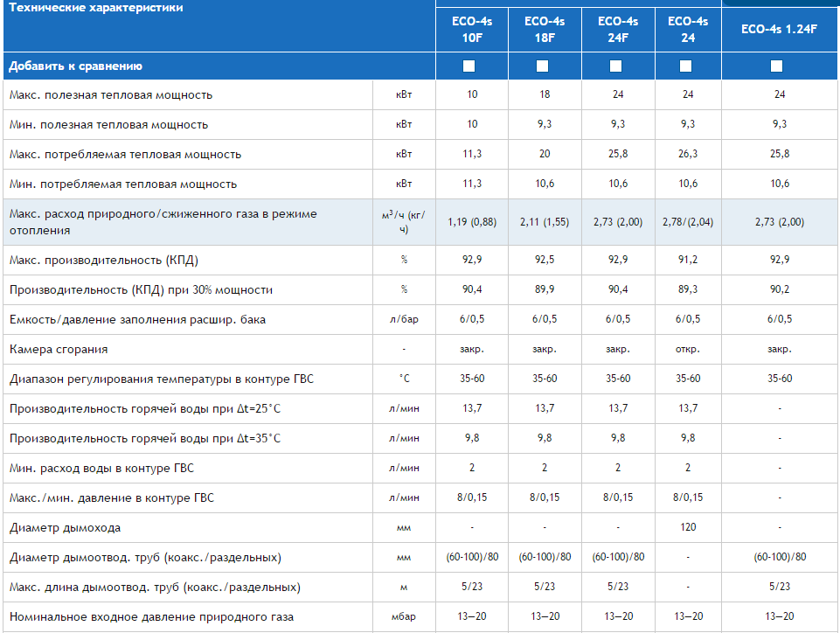Screen dimensions: 840x633
Task: Select the ECO-4s 10F column header
Action: click(472, 30)
